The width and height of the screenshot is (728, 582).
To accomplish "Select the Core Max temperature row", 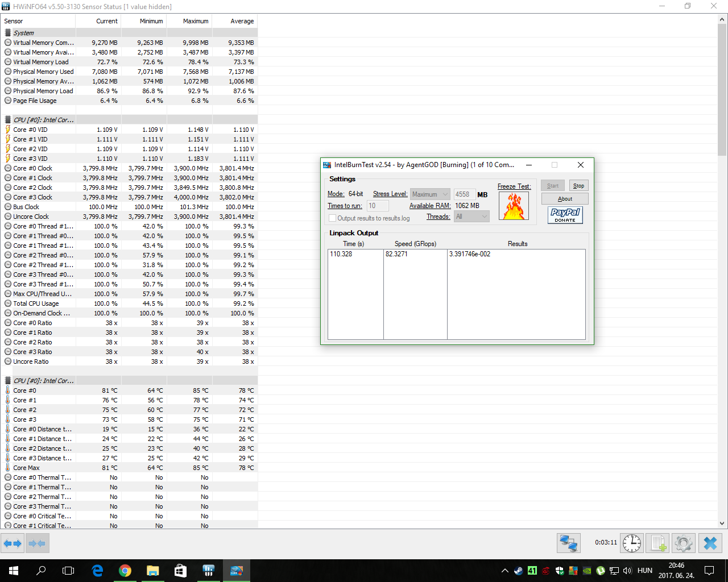I will [x=130, y=468].
